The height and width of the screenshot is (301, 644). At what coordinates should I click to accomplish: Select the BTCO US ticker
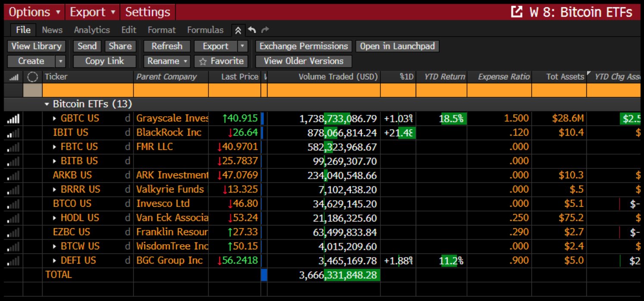[x=72, y=204]
